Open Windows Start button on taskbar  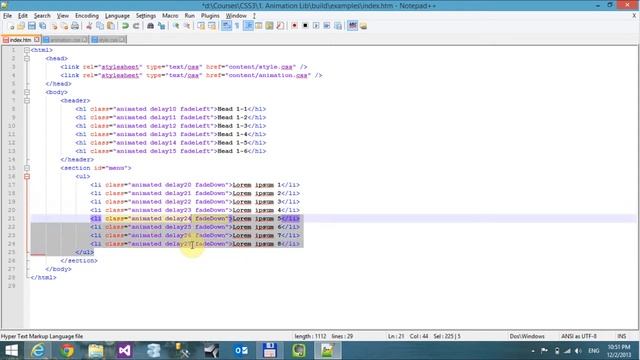click(x=11, y=351)
